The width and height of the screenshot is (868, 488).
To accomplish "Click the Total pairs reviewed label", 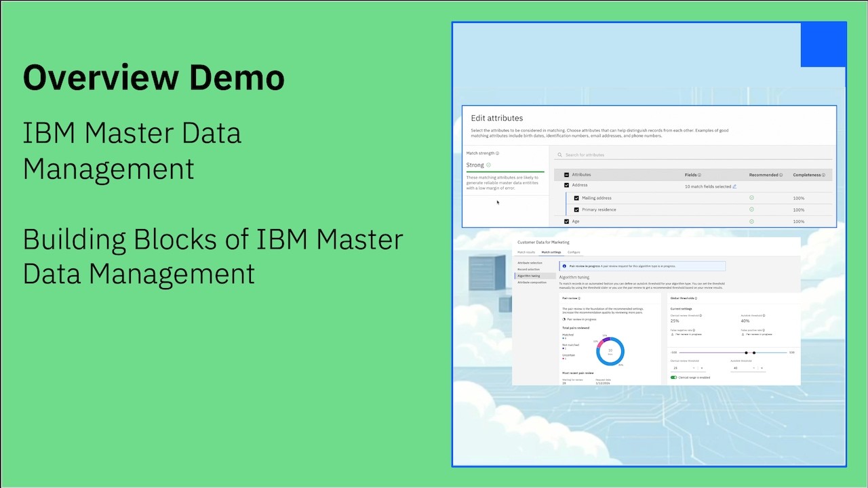I will click(576, 328).
